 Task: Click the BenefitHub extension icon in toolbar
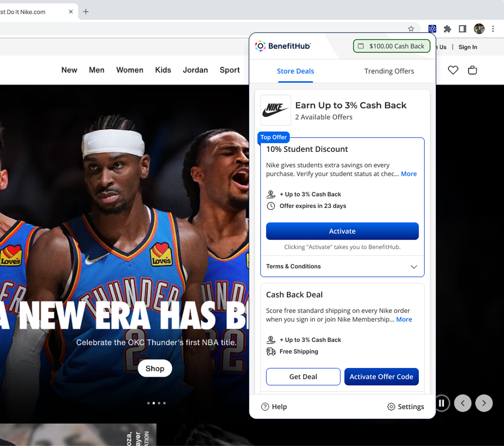coord(432,29)
